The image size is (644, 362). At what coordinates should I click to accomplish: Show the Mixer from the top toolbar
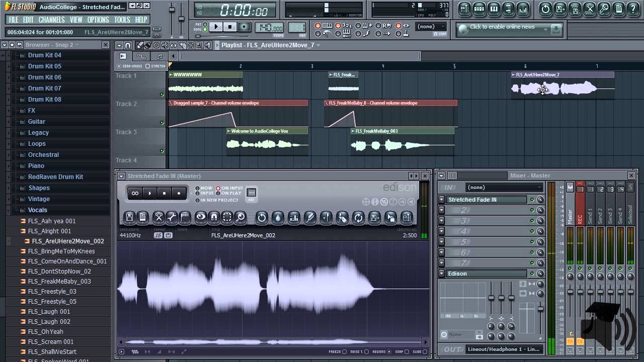[x=523, y=9]
